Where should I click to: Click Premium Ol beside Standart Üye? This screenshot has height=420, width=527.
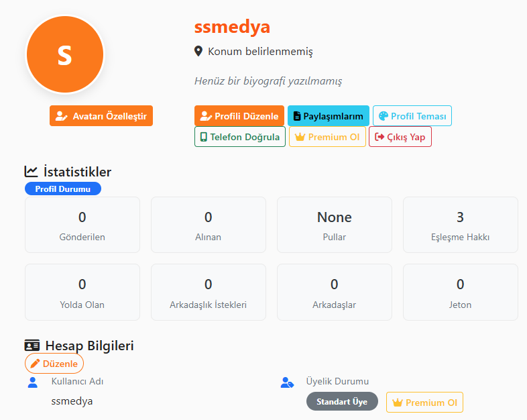click(x=425, y=402)
